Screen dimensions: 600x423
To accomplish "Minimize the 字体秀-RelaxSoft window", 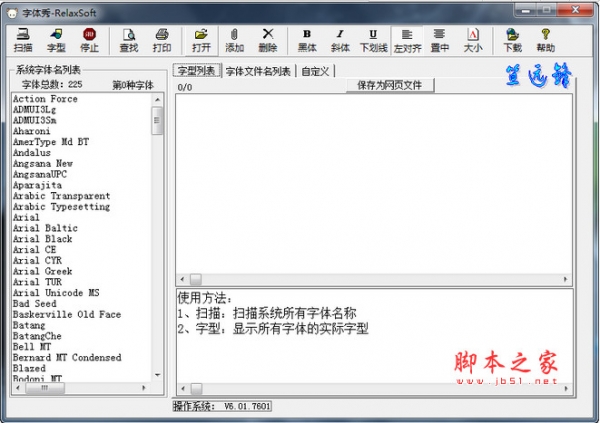I will (526, 10).
